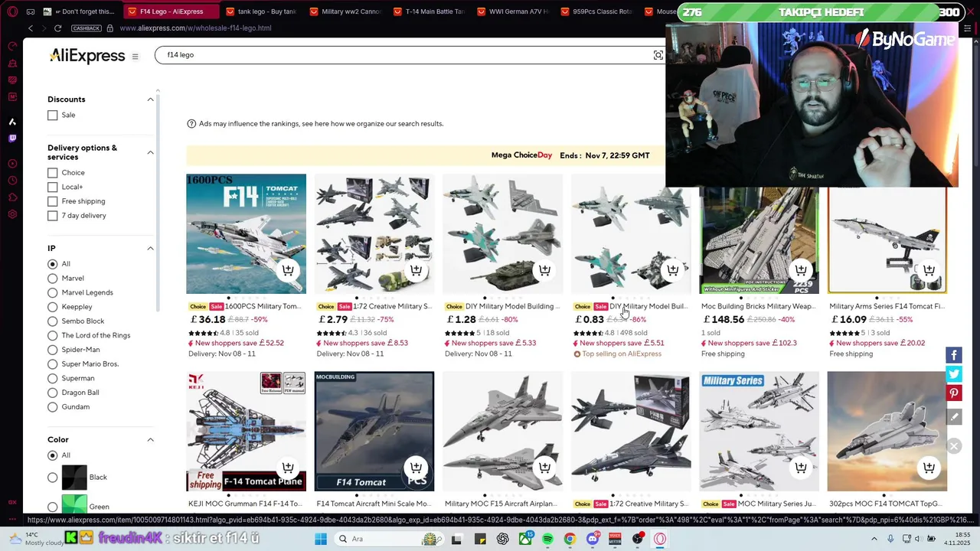The height and width of the screenshot is (551, 980).
Task: Select the Black color swatch
Action: point(74,478)
